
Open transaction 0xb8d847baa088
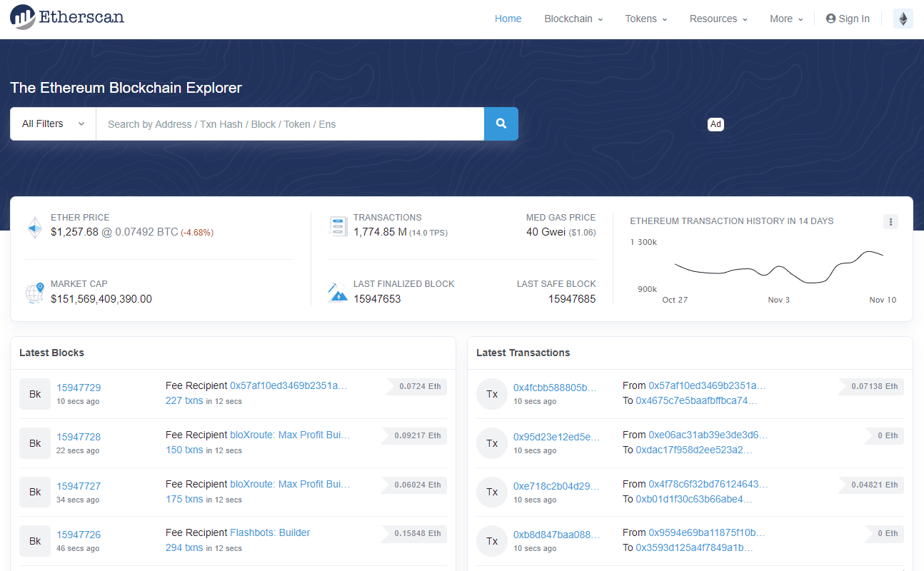[x=556, y=535]
